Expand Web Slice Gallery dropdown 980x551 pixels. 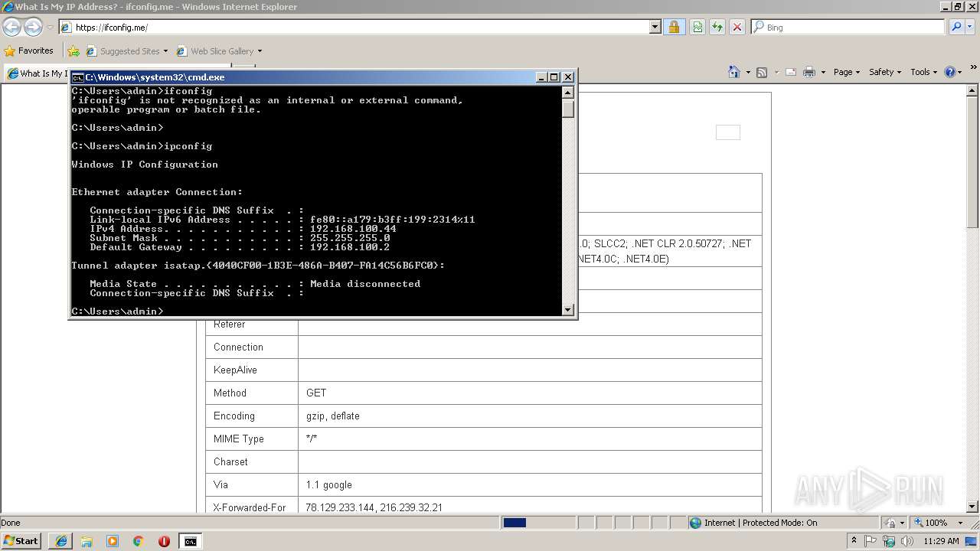260,51
